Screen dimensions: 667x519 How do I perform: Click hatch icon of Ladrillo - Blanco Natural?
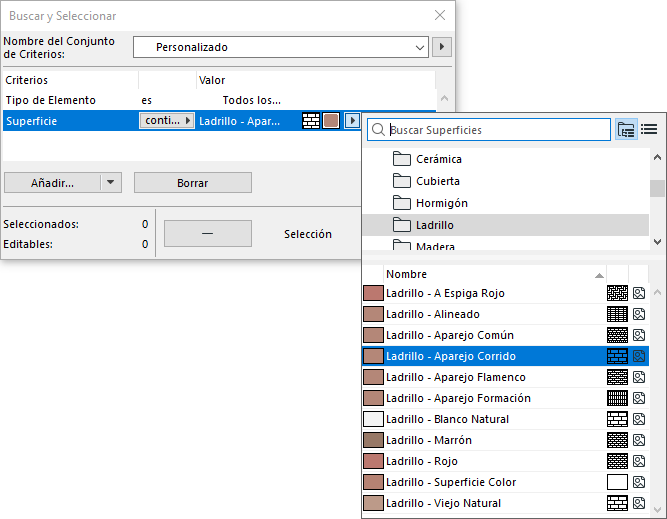click(617, 419)
